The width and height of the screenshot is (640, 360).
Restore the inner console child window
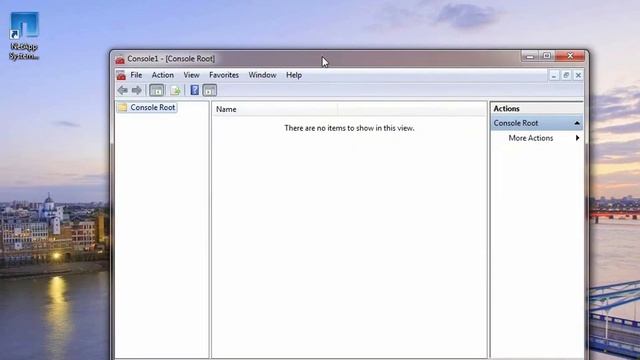pos(566,76)
